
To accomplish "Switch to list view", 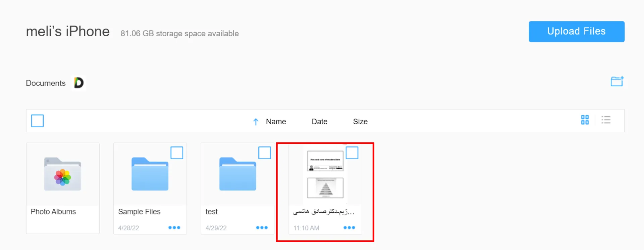I will point(606,120).
